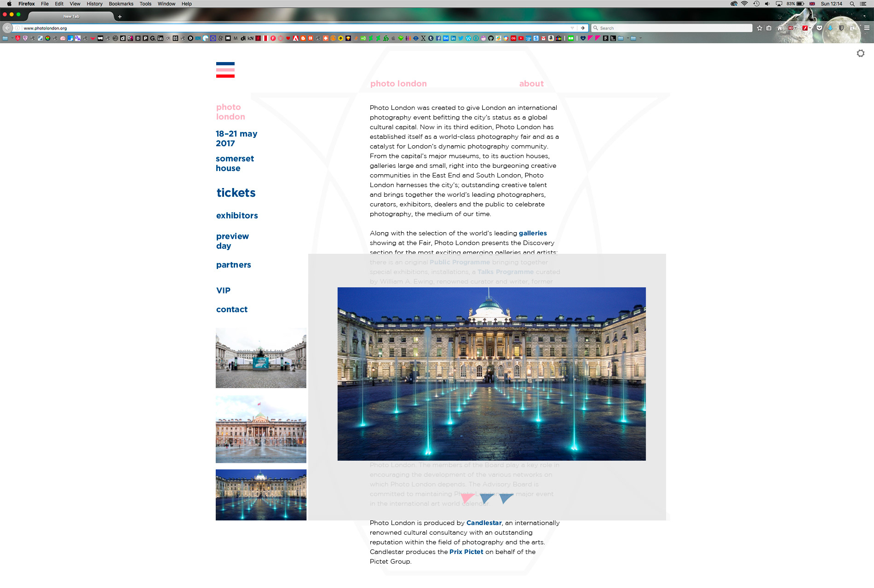The height and width of the screenshot is (588, 874).
Task: Follow the galleries link in the text
Action: (x=533, y=233)
